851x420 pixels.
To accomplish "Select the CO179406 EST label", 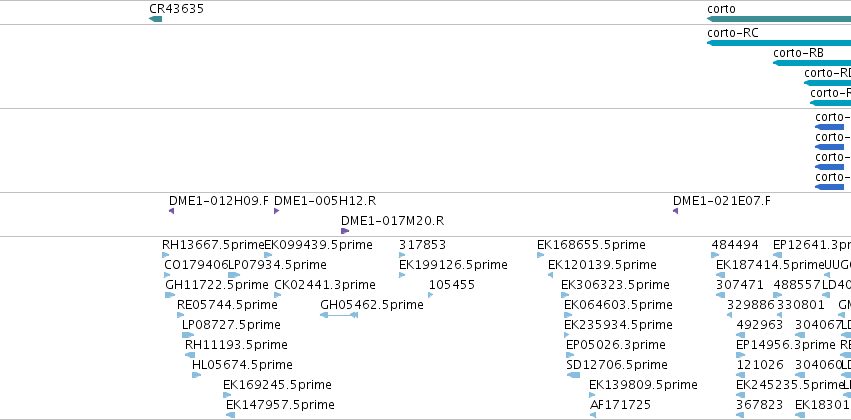I will (196, 265).
